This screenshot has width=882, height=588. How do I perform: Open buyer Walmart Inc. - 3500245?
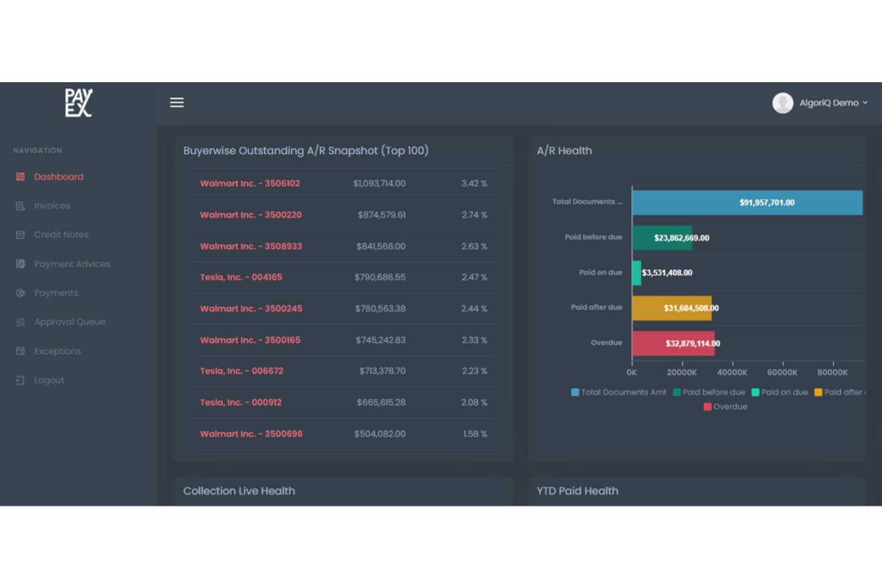[x=251, y=309]
